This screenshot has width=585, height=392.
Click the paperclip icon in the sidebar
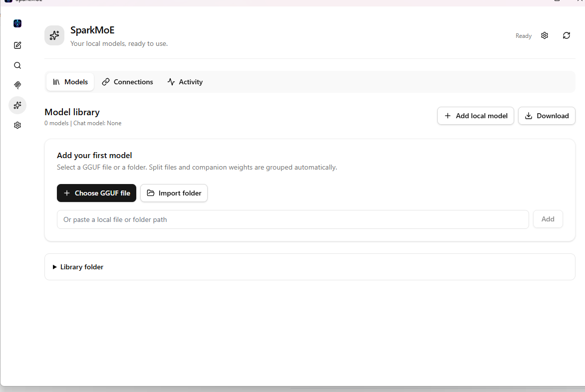(x=17, y=85)
